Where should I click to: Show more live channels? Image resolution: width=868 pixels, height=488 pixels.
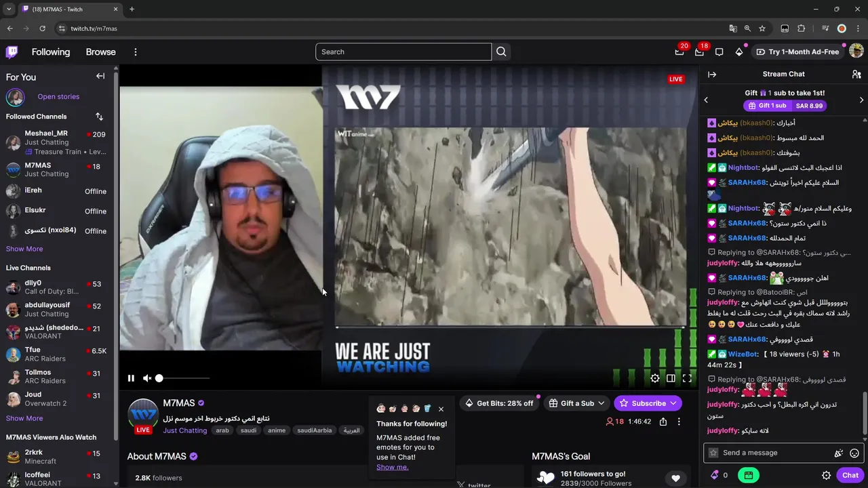24,418
